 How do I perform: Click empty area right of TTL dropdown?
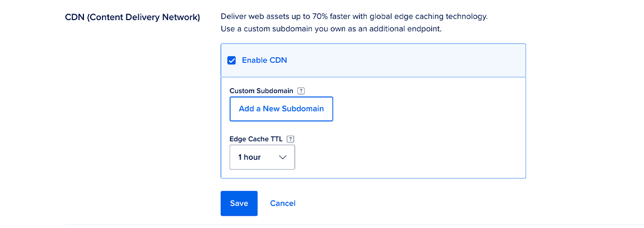coord(409,157)
